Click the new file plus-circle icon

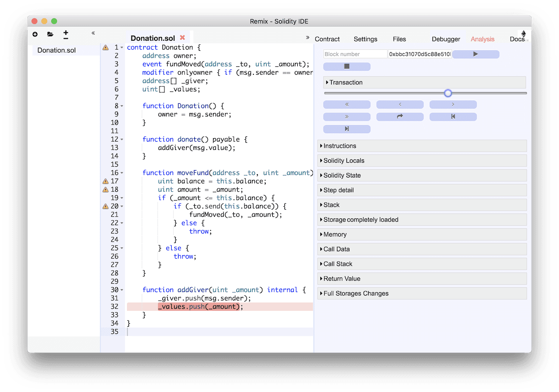tap(35, 34)
